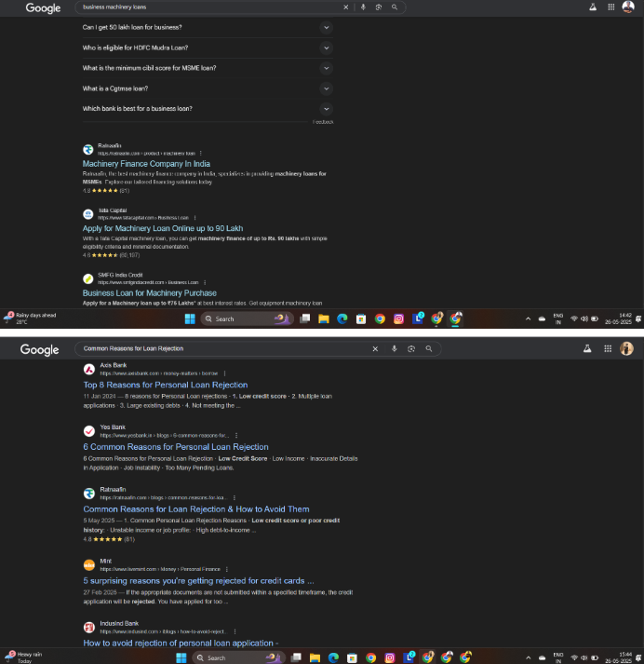Open options menu for Ratnaafin machinery loan result
This screenshot has width=644, height=664.
201,154
